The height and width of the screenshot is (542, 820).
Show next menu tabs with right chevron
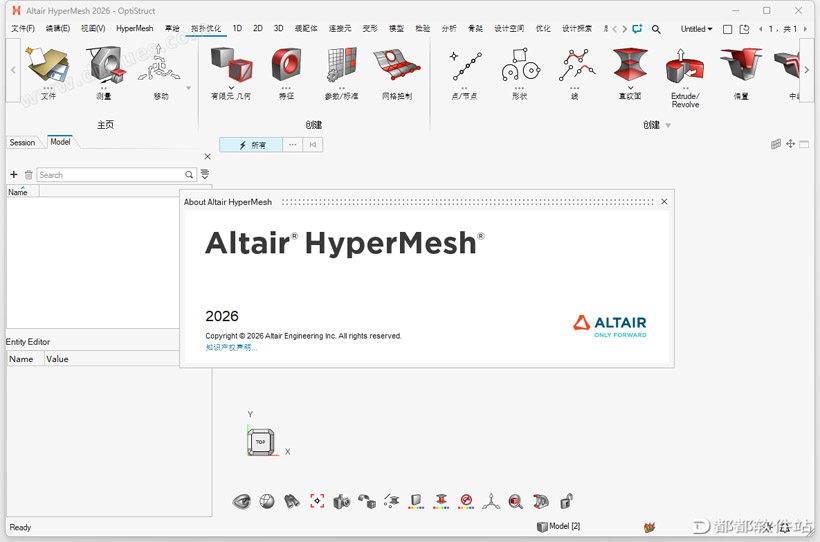point(624,29)
